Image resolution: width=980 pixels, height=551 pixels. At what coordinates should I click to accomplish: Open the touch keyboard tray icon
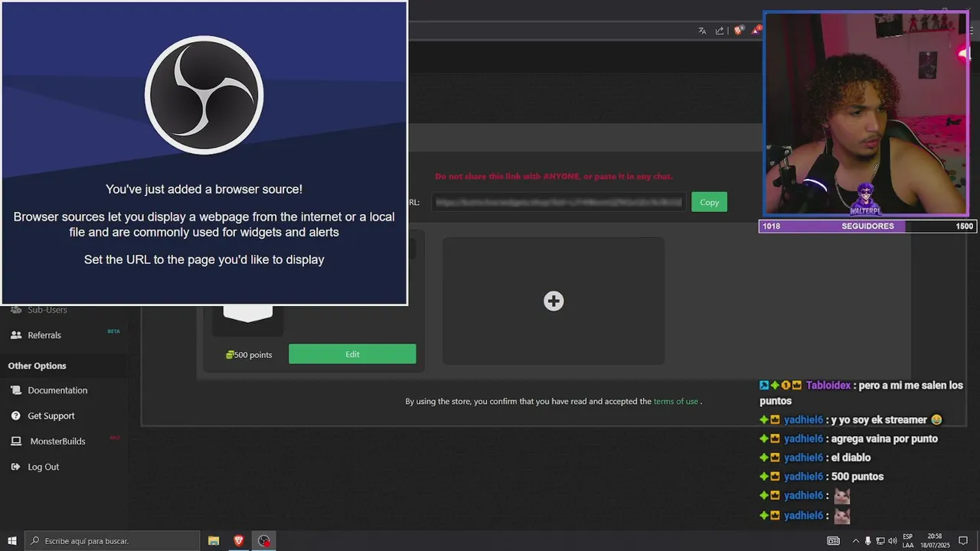[834, 541]
